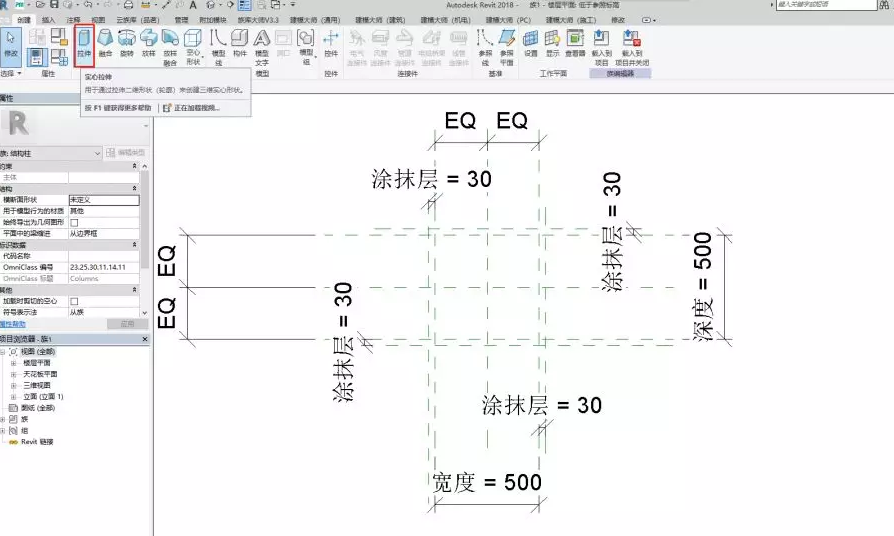Toggle the 始终导出为几何图形 checkbox
The width and height of the screenshot is (894, 536).
point(74,222)
